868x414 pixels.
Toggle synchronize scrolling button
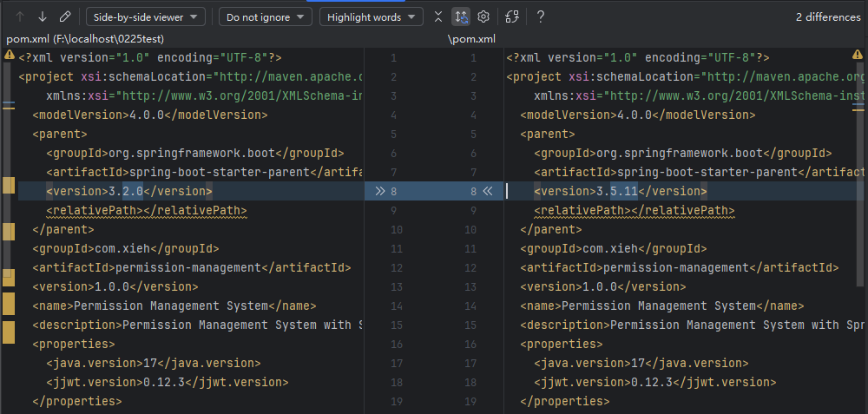461,16
